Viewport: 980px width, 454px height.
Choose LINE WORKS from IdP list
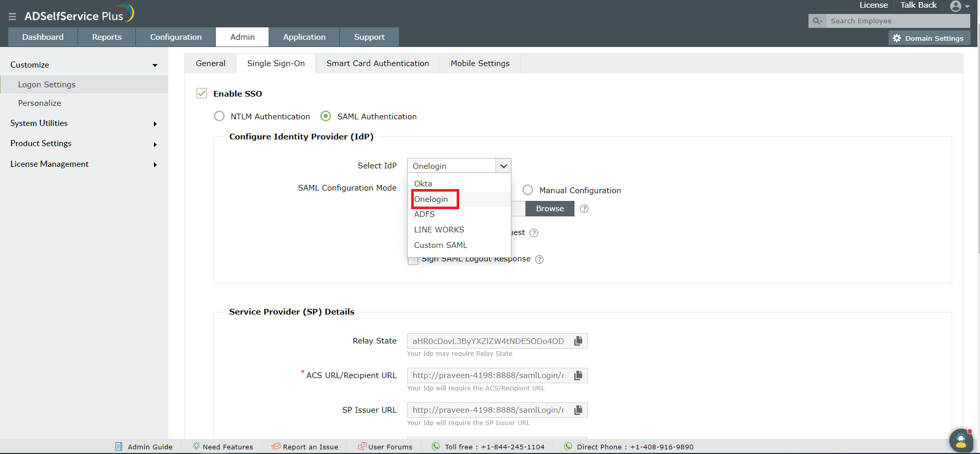459,230
